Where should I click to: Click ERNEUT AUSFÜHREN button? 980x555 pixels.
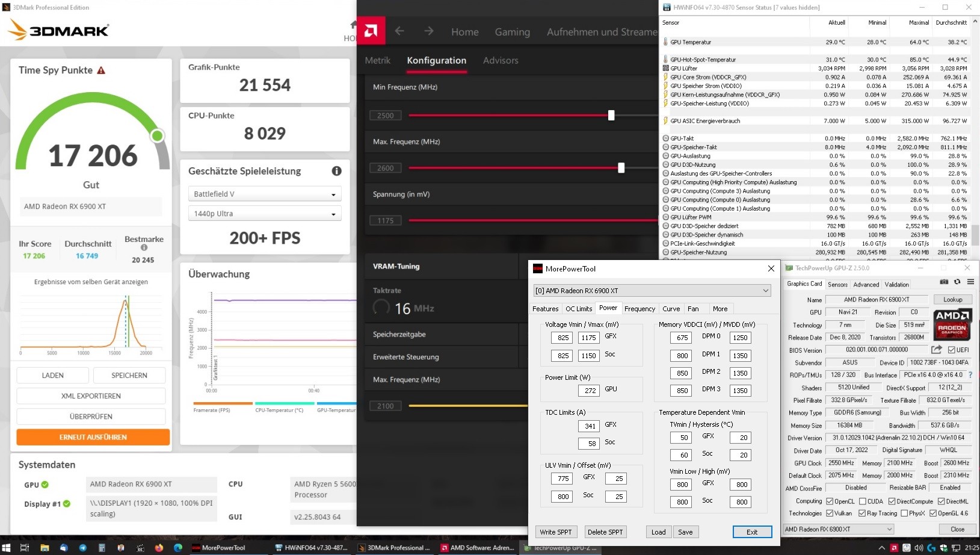tap(93, 437)
